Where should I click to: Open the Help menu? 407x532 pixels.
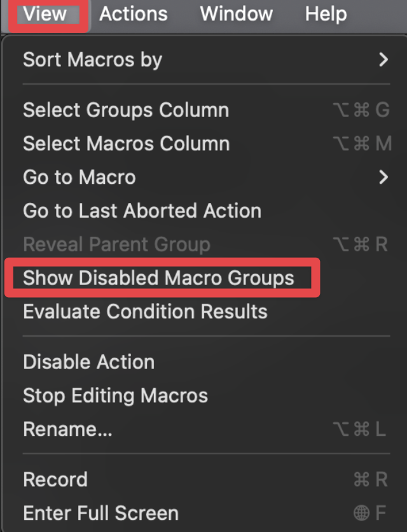tap(326, 14)
